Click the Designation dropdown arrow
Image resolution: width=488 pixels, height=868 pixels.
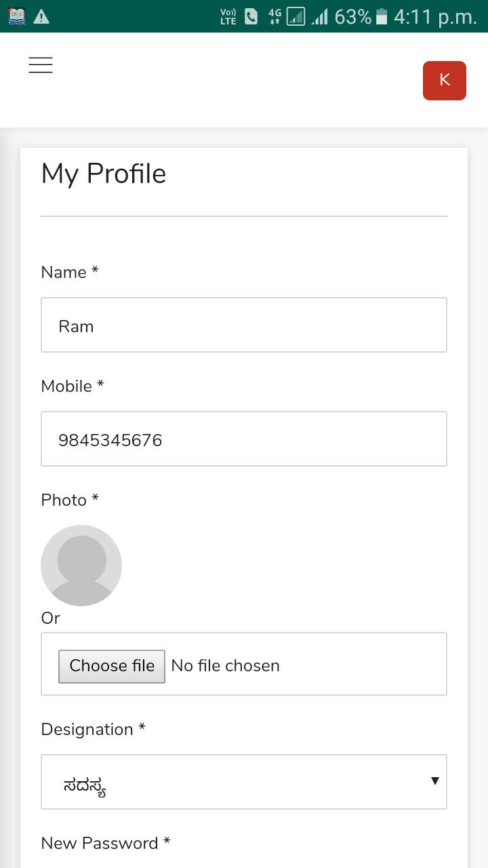[434, 781]
